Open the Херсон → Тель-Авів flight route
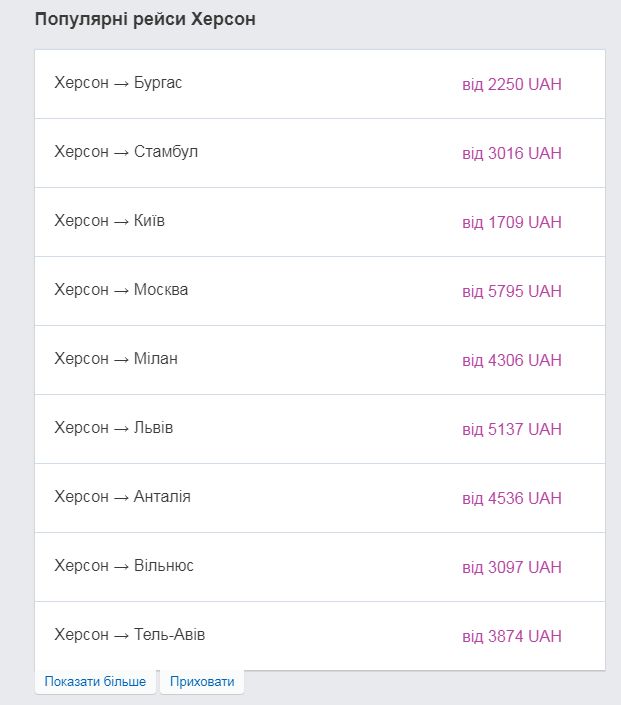Image resolution: width=621 pixels, height=705 pixels. click(130, 635)
